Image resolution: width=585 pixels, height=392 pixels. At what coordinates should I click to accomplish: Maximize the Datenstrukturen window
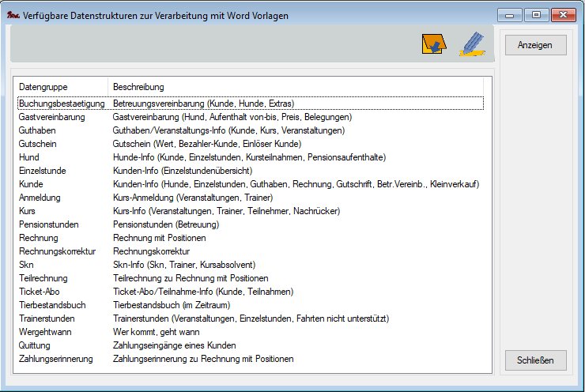point(536,14)
